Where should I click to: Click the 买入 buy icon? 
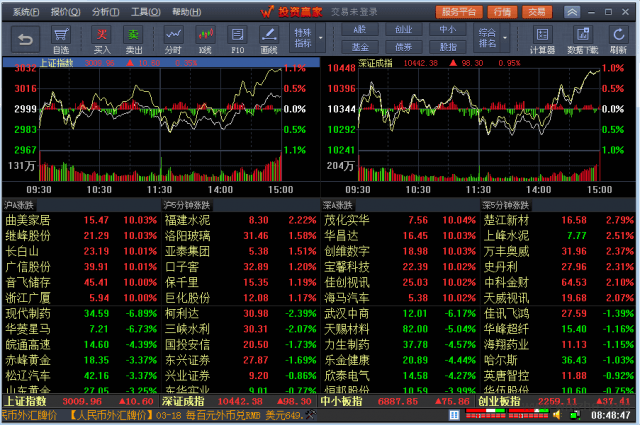pyautogui.click(x=102, y=40)
